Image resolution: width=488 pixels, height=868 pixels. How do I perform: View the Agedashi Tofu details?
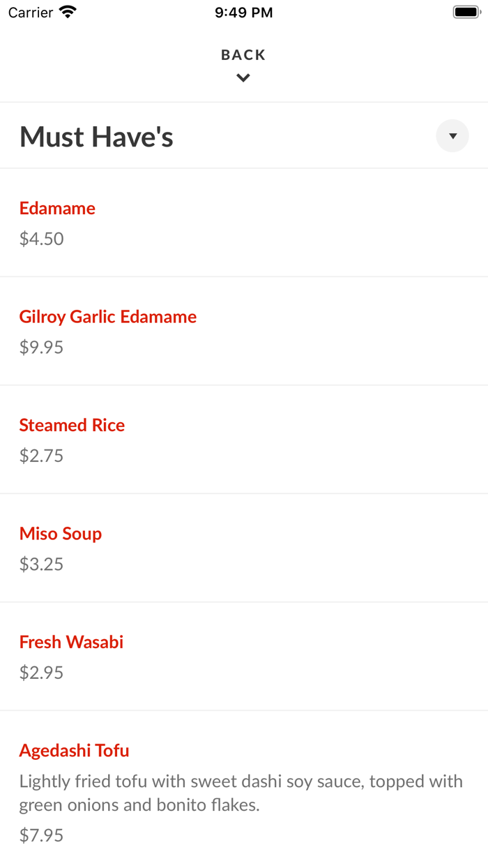(x=74, y=751)
